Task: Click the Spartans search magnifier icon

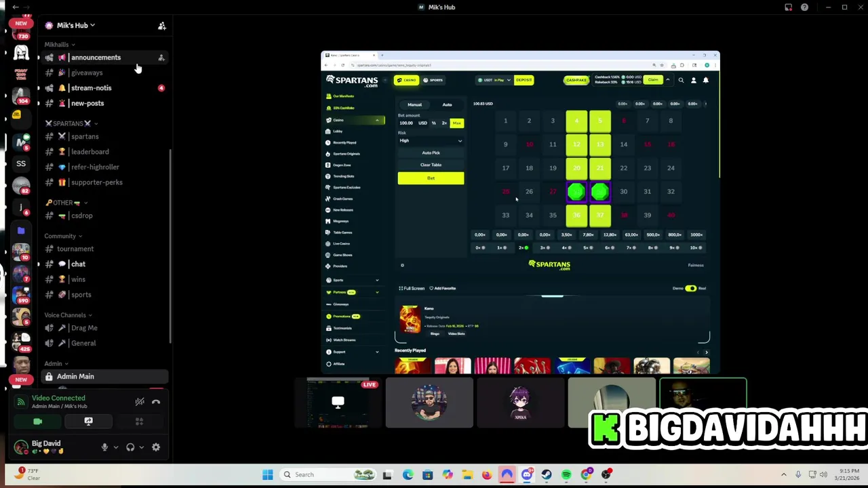Action: tap(681, 80)
